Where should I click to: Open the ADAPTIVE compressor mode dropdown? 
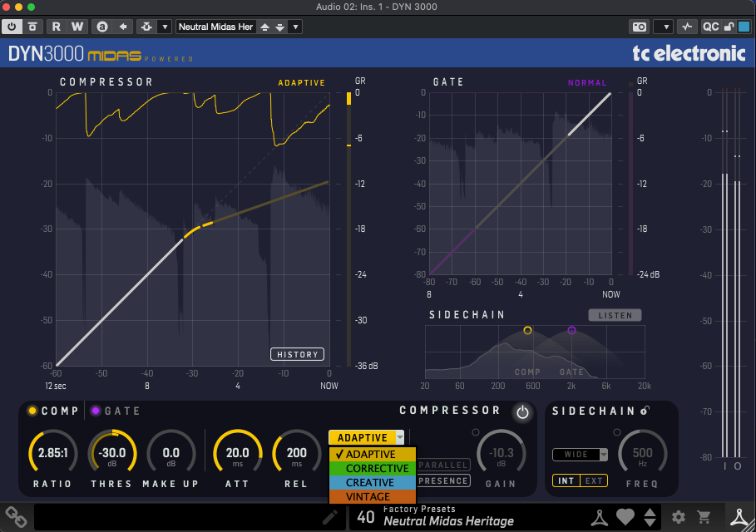pyautogui.click(x=367, y=437)
